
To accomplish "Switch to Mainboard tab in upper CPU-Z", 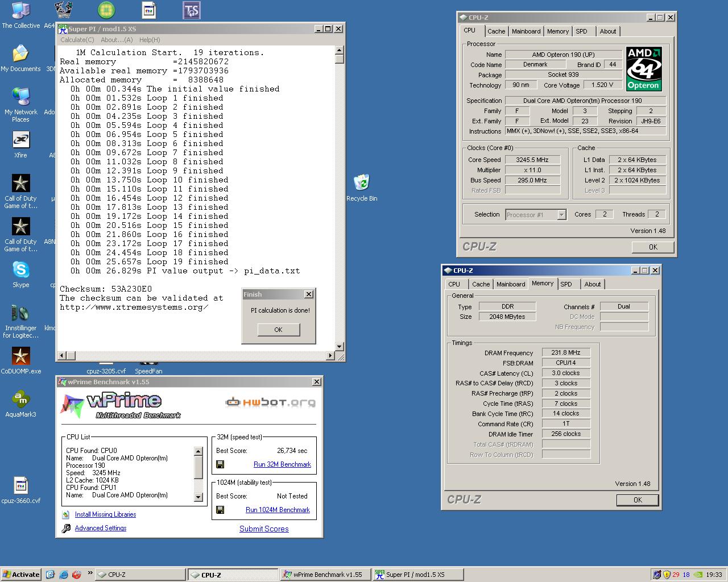I will (x=526, y=31).
